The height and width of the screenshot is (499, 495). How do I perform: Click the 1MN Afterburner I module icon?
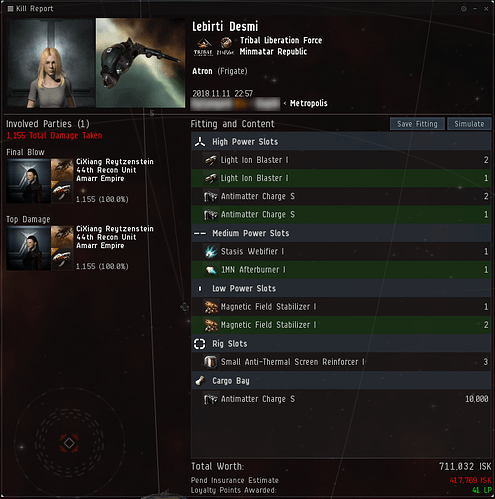(x=211, y=270)
